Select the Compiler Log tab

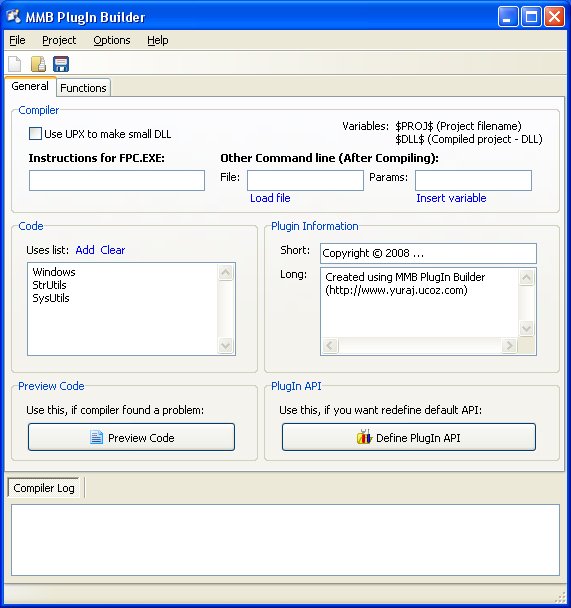point(44,488)
